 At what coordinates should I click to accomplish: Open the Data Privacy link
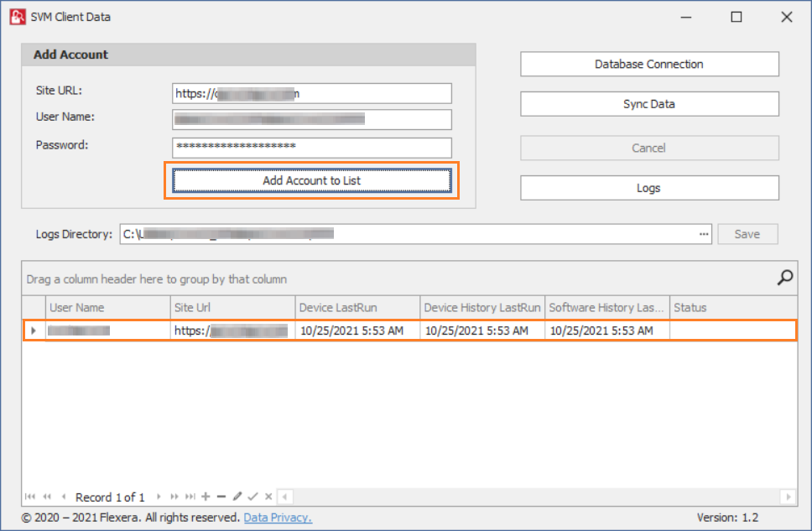(x=278, y=518)
